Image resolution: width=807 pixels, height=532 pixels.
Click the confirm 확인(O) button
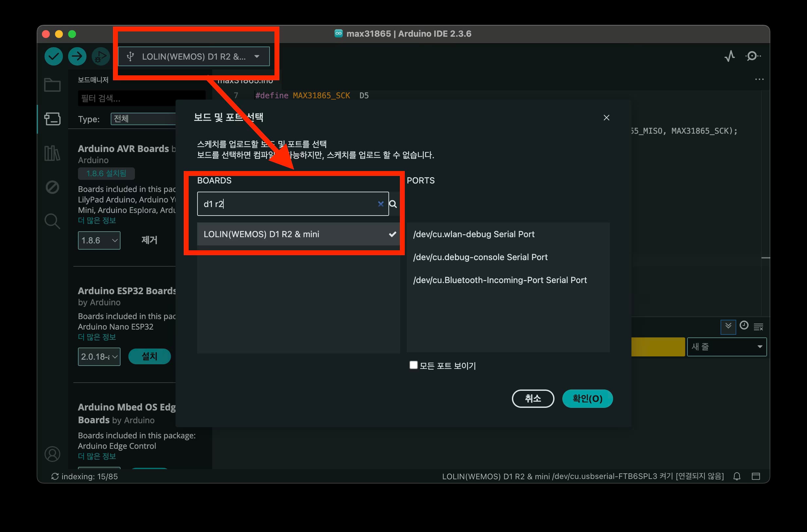(x=588, y=399)
